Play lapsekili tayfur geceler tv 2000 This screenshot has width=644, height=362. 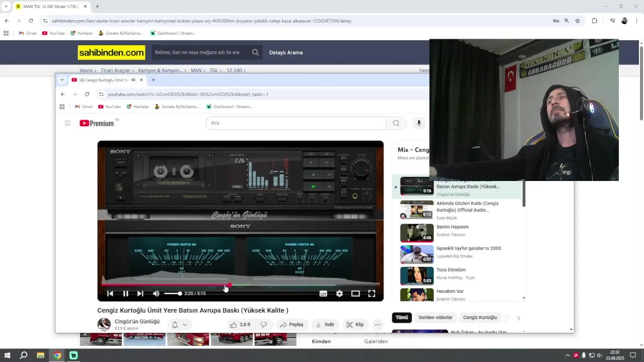[x=460, y=254]
